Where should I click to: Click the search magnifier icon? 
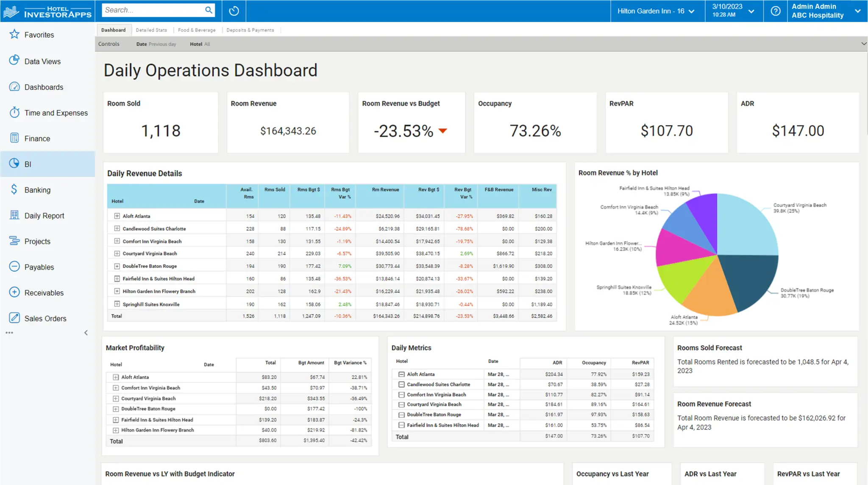[209, 10]
